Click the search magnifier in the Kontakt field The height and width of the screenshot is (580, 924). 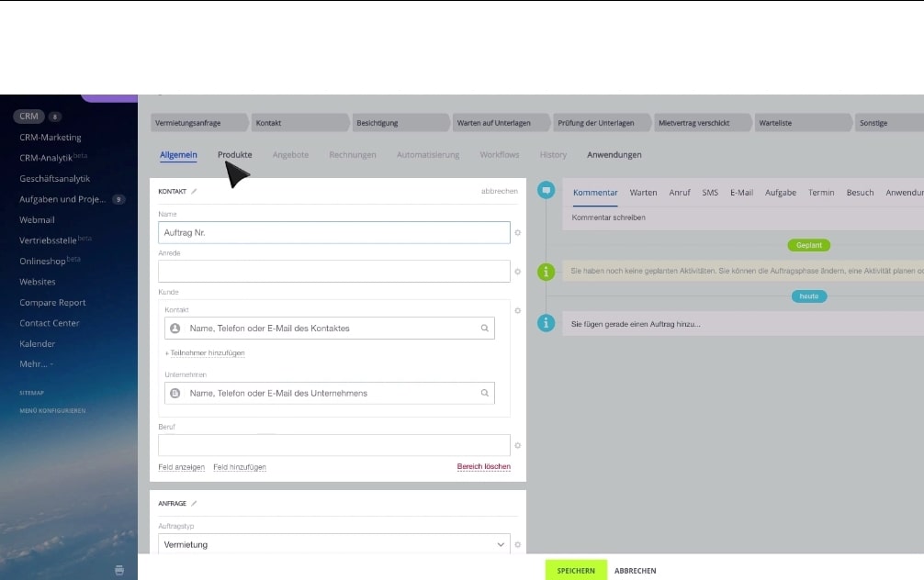tap(486, 327)
